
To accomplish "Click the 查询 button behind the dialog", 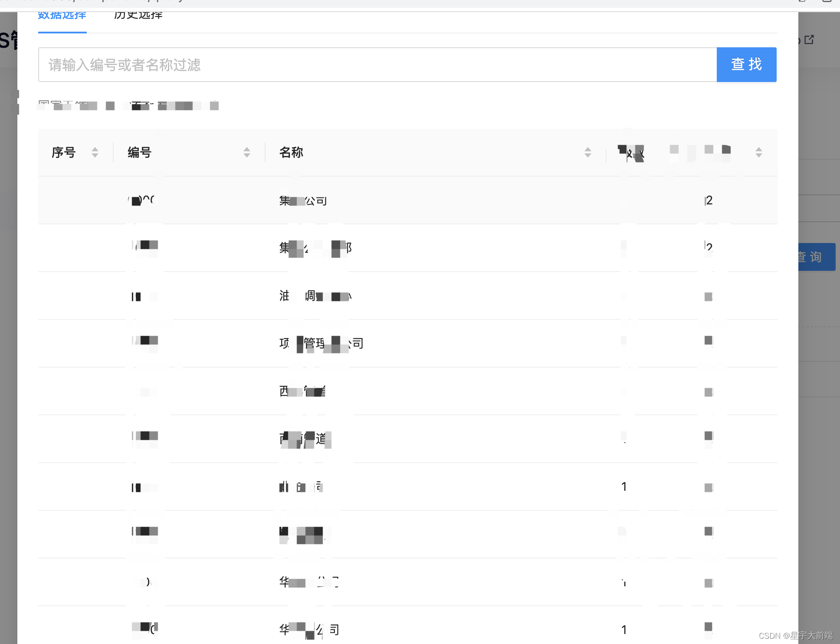I will 816,257.
